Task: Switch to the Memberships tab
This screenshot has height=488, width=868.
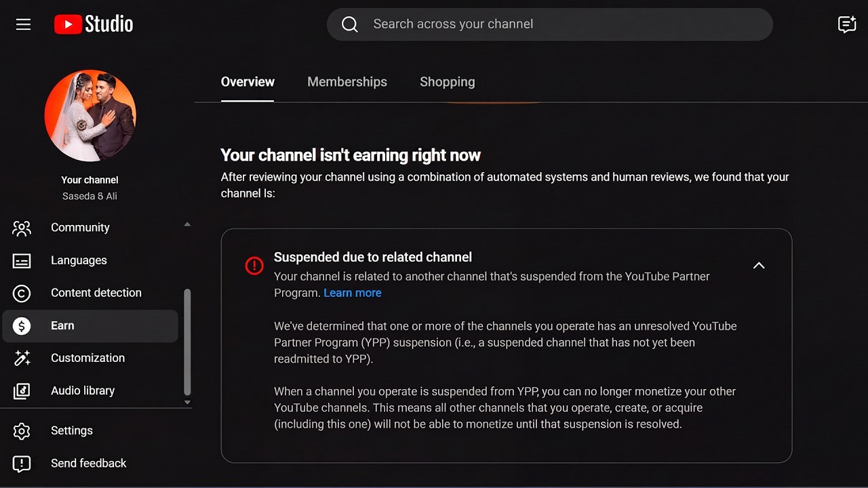Action: pyautogui.click(x=347, y=82)
